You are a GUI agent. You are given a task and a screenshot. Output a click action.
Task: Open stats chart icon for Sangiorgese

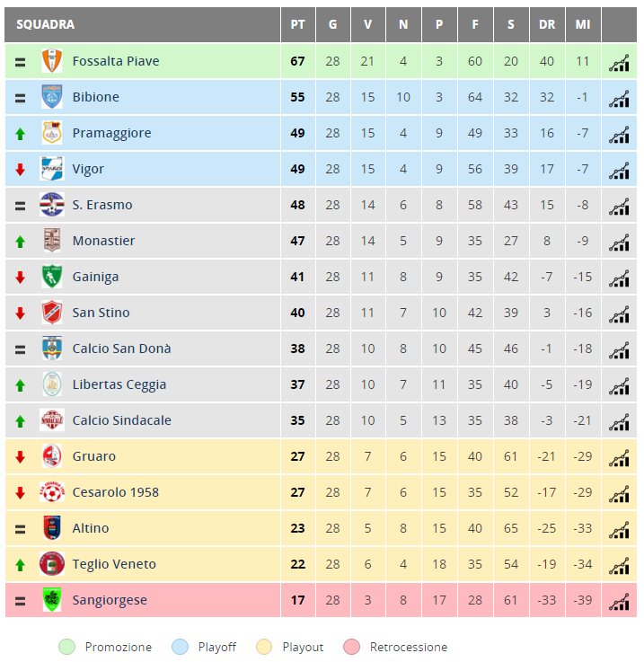(x=619, y=602)
